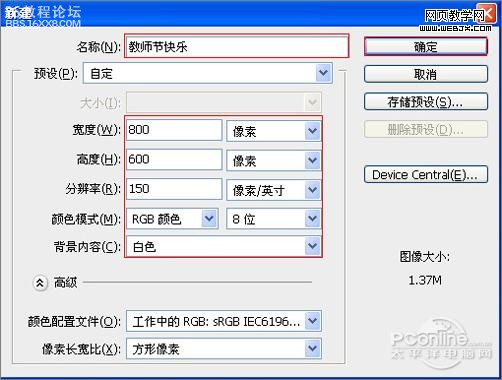502x380 pixels.
Task: Click the 背景内容(C): label
Action: (87, 247)
